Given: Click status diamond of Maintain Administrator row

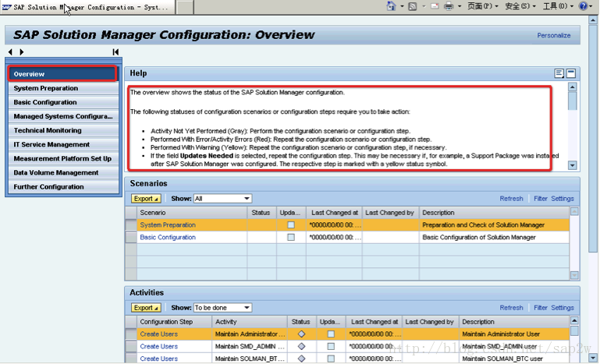Looking at the screenshot, I should tap(301, 334).
